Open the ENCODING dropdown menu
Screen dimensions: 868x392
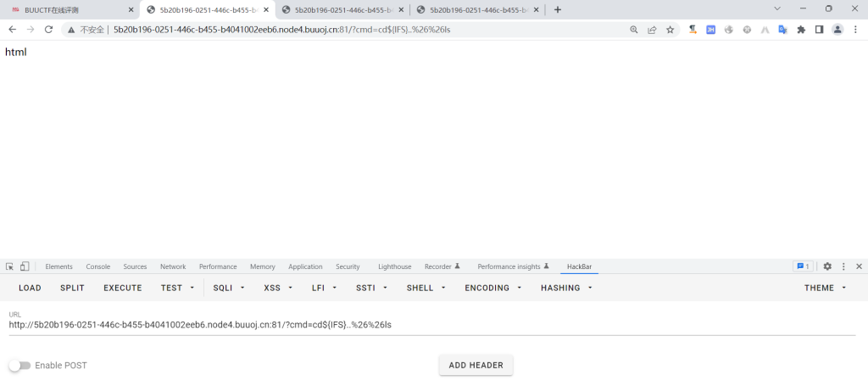click(492, 288)
